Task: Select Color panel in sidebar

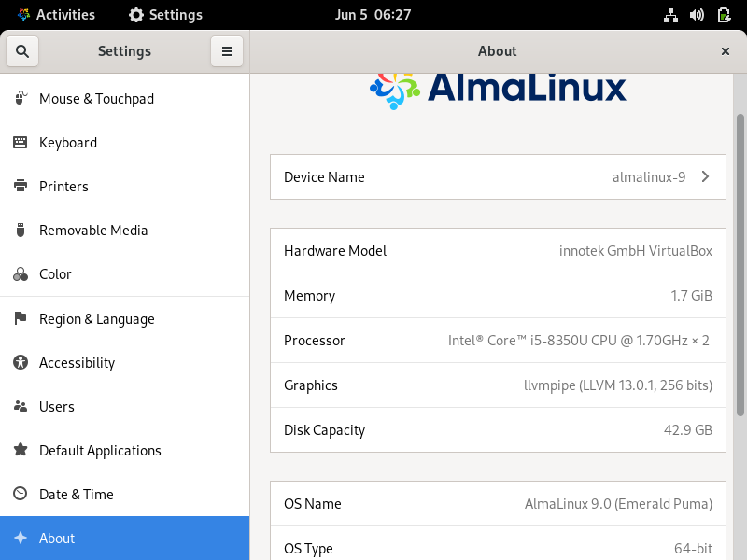Action: click(125, 273)
